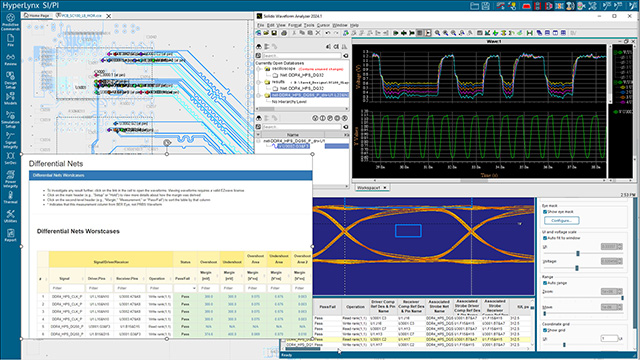Viewport: 640px width, 360px height.
Task: Adjust the Voltage scale slider handle
Action: 577,268
